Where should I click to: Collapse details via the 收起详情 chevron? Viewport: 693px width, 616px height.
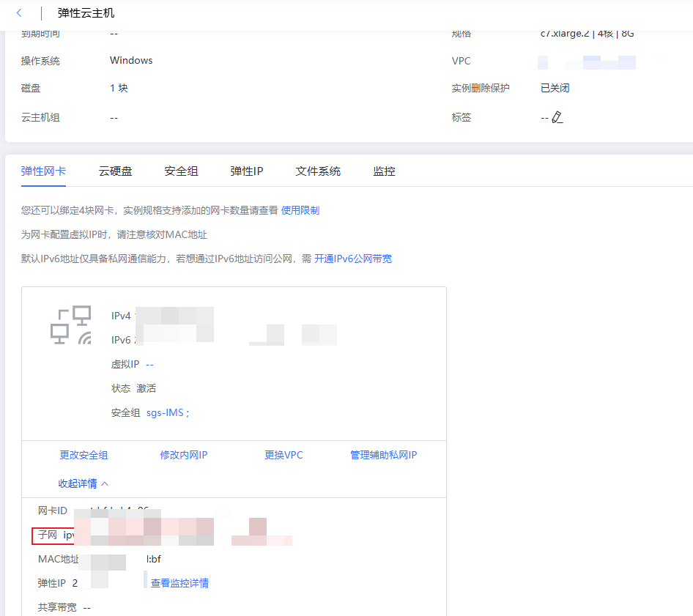coord(105,483)
